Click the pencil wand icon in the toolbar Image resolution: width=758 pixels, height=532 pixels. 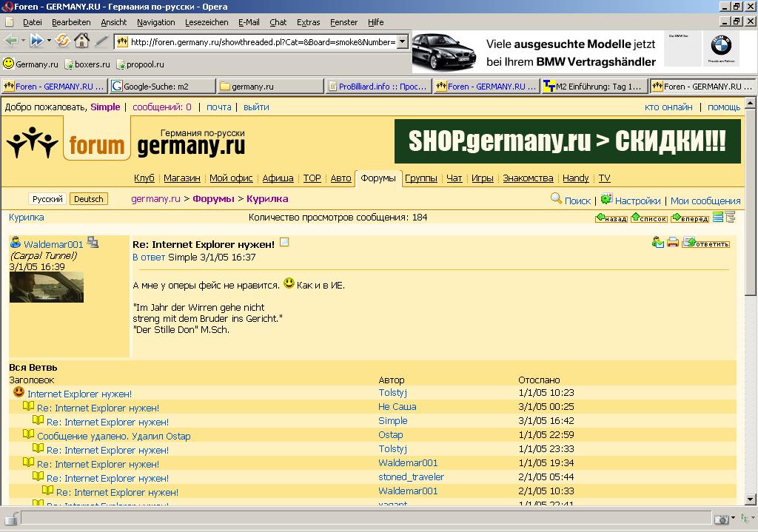pyautogui.click(x=101, y=41)
